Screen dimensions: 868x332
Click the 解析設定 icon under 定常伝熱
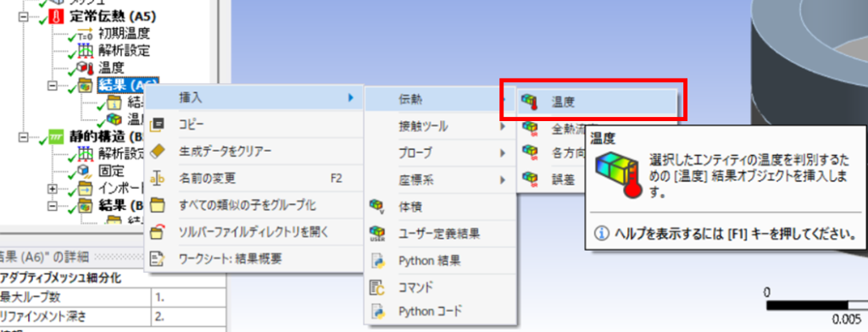coord(86,52)
